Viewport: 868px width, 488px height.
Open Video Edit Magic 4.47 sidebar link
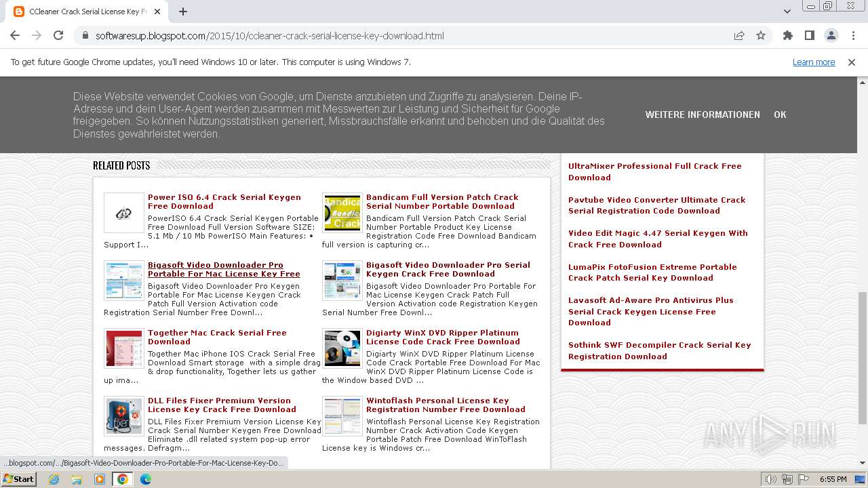[x=658, y=239]
